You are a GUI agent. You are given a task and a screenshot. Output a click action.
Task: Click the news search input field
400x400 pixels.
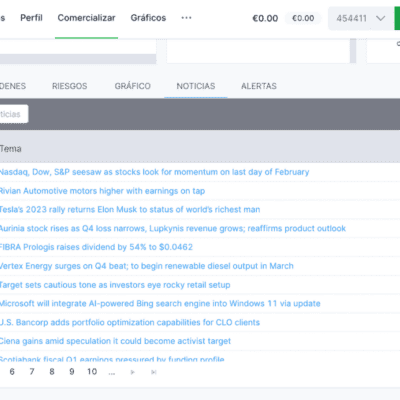click(x=13, y=114)
